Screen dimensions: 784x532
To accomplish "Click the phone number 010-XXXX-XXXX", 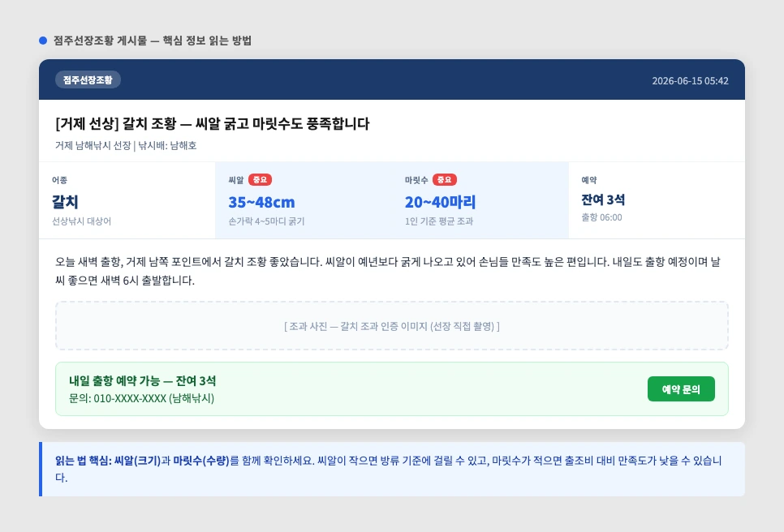I will [x=130, y=399].
